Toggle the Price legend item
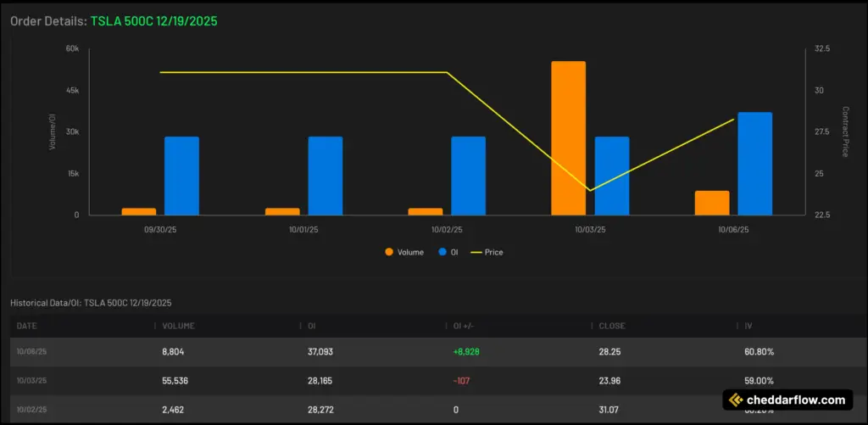868x425 pixels. [x=487, y=252]
